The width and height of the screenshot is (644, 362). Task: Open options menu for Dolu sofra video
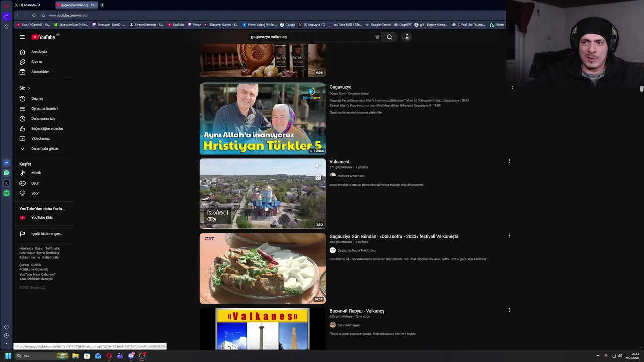pos(509,236)
